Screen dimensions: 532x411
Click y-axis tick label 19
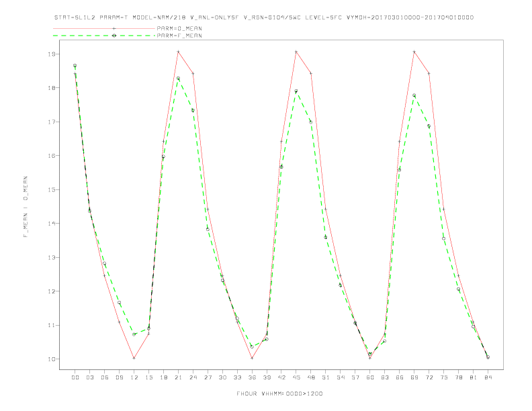pos(52,54)
